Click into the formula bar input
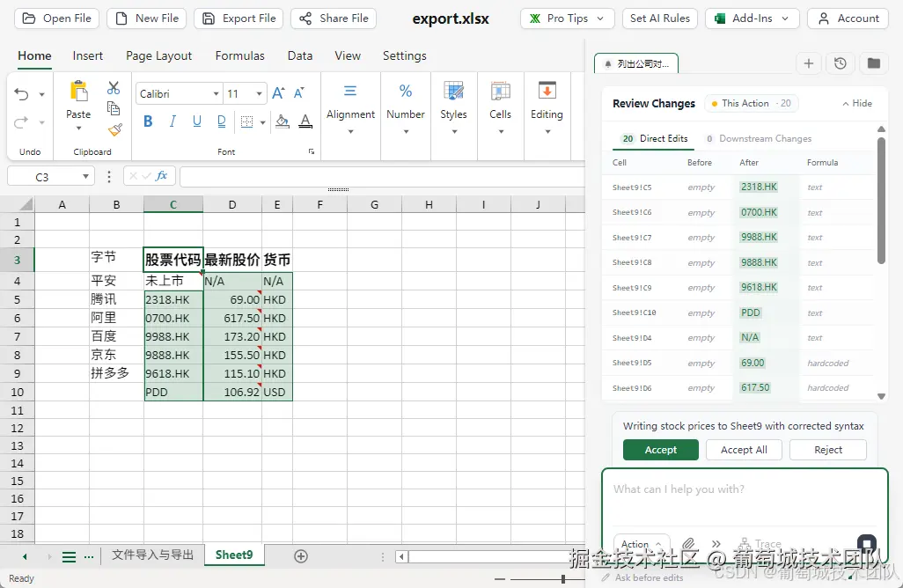The width and height of the screenshot is (903, 588). pyautogui.click(x=382, y=176)
